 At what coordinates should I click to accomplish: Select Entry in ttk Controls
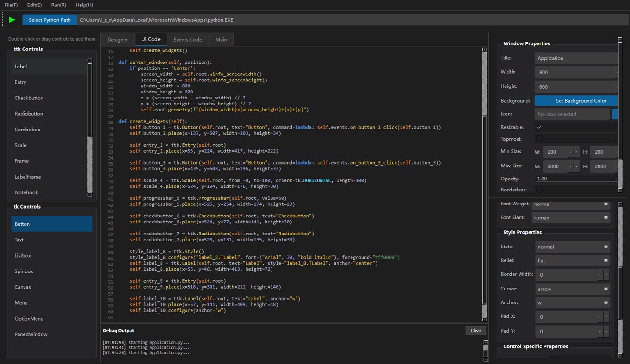pyautogui.click(x=49, y=82)
